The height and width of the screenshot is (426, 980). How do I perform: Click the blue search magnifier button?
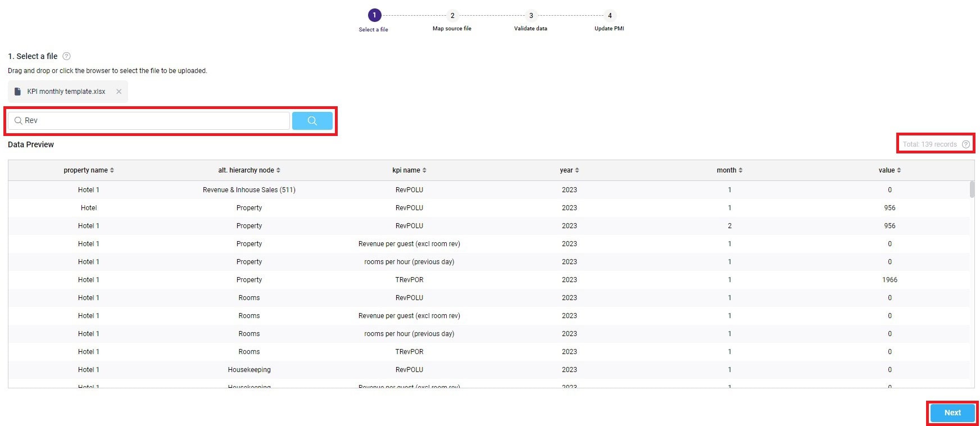[312, 121]
